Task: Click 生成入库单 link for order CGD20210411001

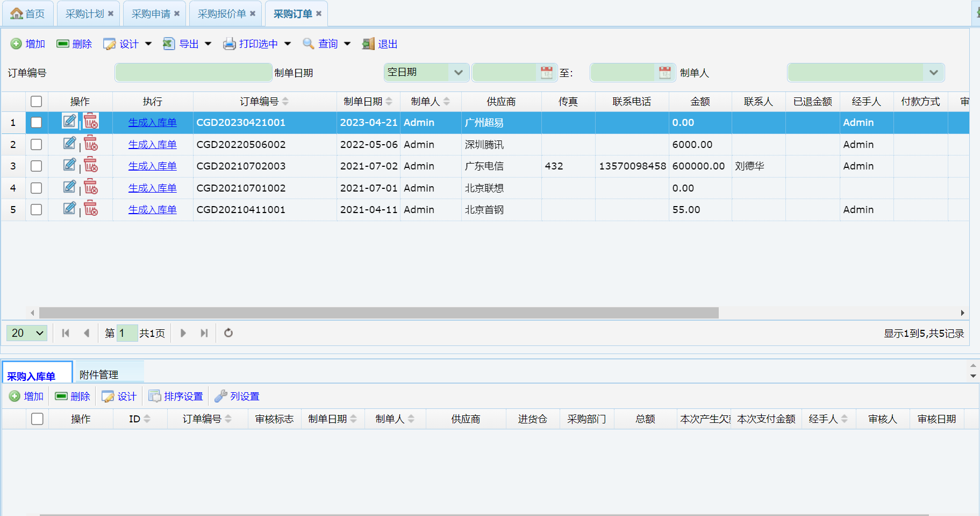Action: [152, 210]
